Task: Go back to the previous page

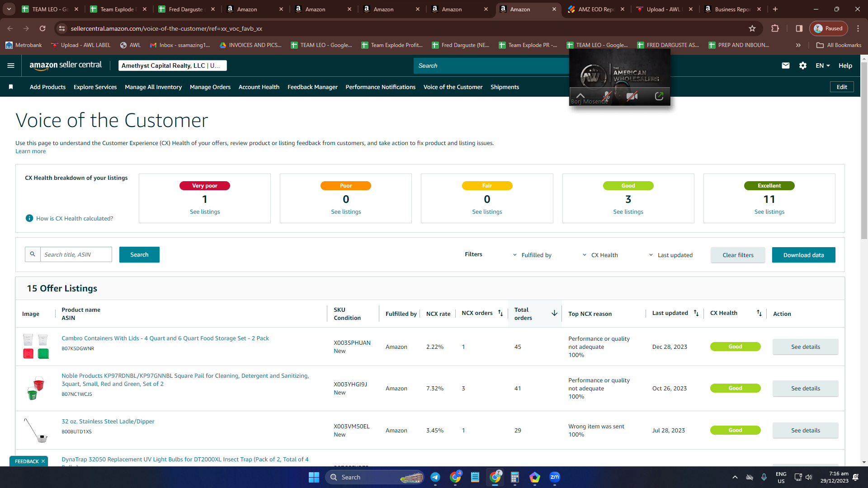Action: pos(10,28)
